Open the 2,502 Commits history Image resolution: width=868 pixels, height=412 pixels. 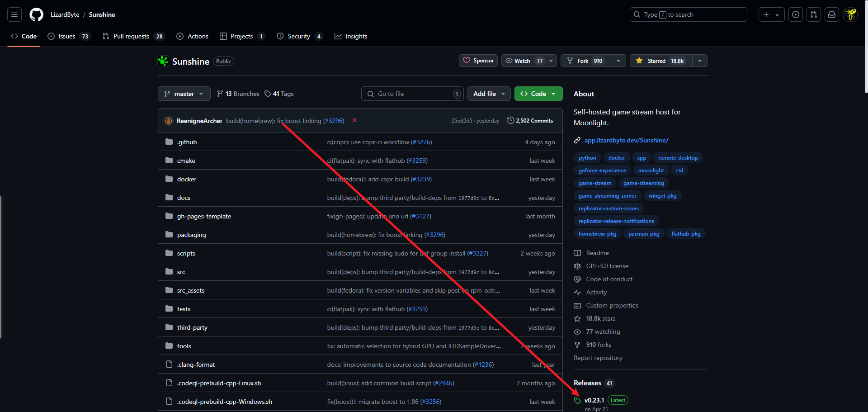(530, 121)
